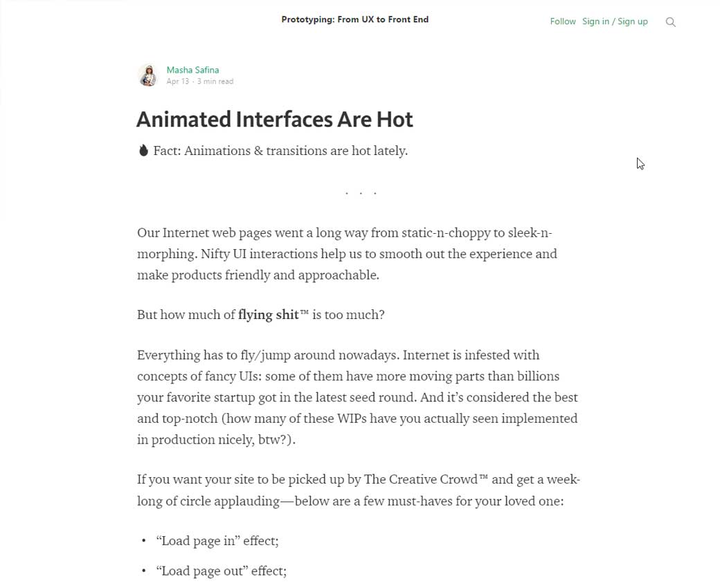Click the 'Animated Interfaces Are Hot' headline
This screenshot has height=588, width=720.
click(x=274, y=119)
